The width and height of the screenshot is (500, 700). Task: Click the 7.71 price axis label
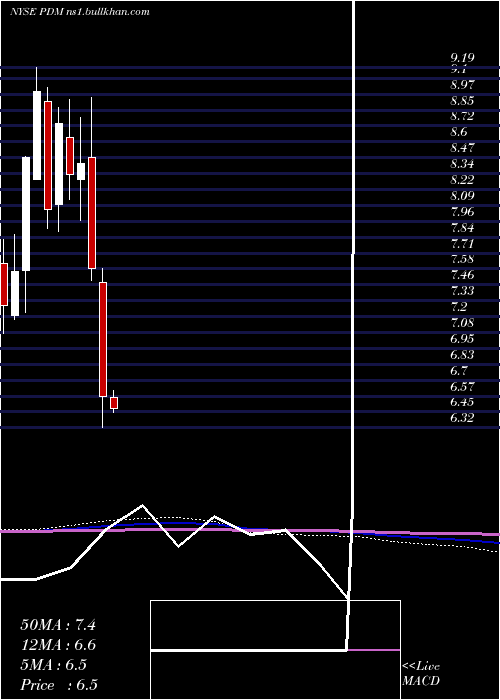point(462,244)
